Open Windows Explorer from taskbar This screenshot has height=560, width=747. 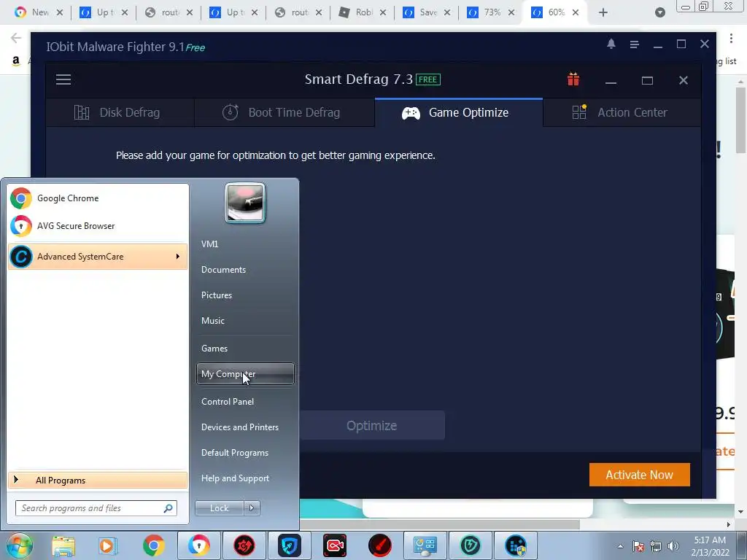63,545
